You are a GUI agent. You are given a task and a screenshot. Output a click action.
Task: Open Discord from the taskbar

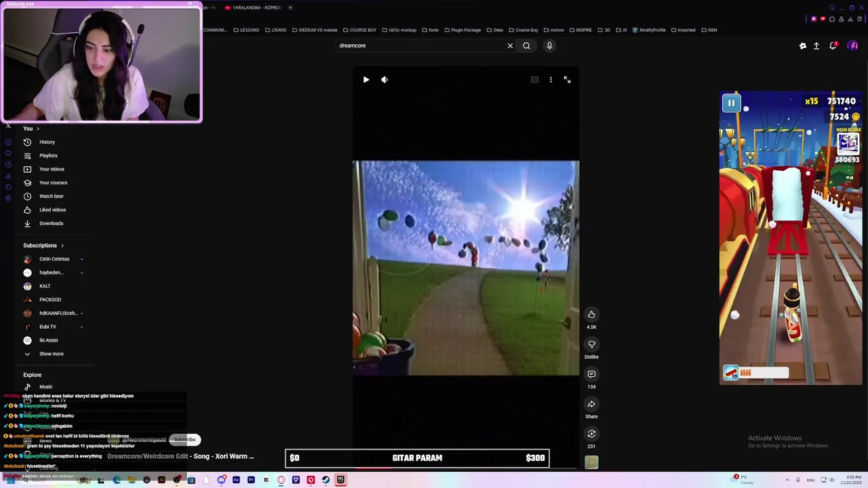221,480
